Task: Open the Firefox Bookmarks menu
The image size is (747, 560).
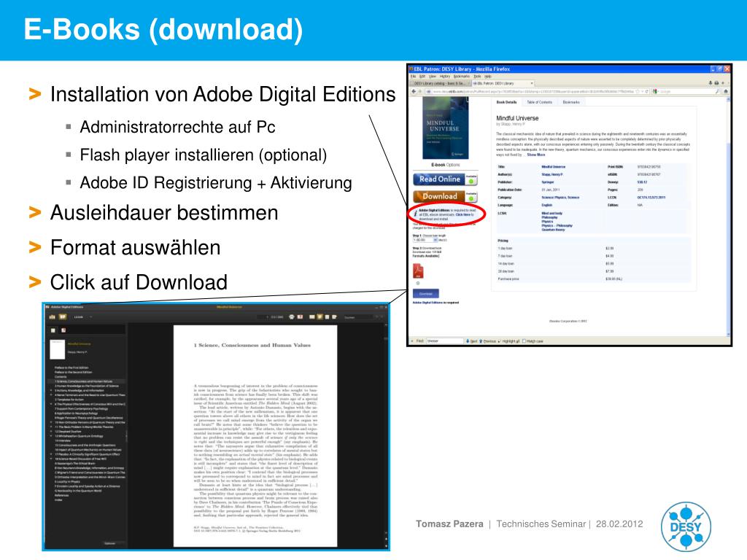Action: point(462,77)
